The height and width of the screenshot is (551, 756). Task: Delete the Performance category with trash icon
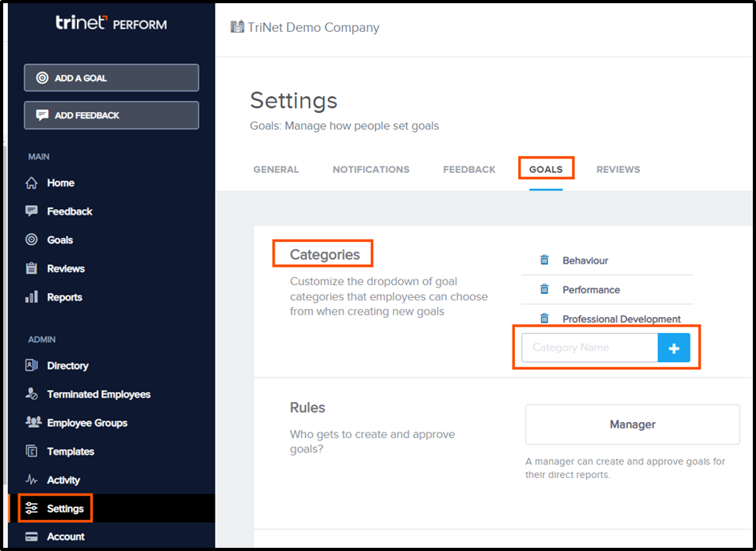coord(545,289)
